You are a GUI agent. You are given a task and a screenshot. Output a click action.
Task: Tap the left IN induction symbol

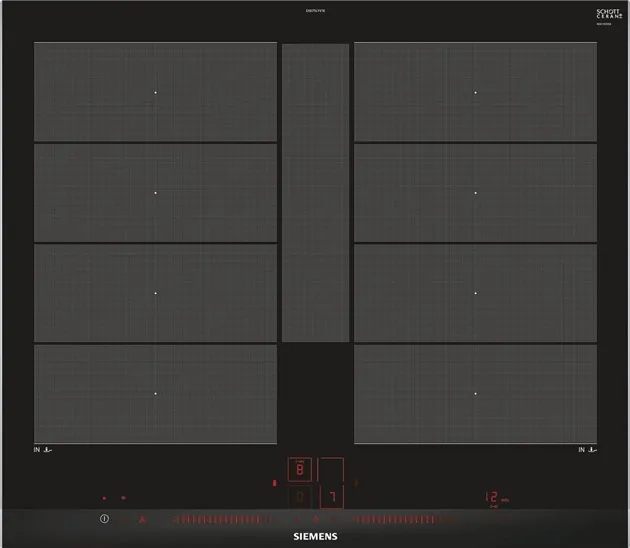point(42,451)
